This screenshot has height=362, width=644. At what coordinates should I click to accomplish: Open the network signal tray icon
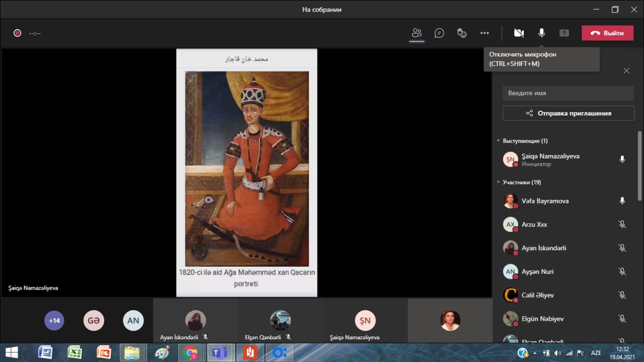(x=570, y=352)
